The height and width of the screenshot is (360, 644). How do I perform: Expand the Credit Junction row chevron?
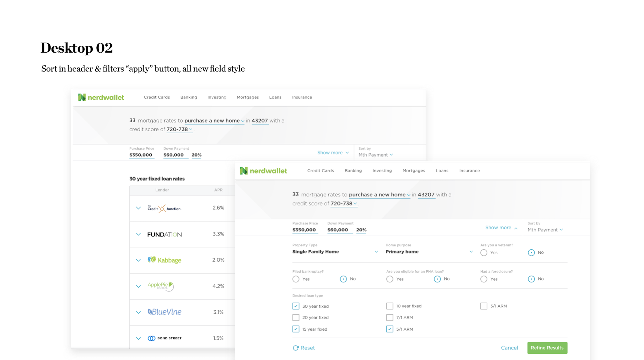[138, 208]
